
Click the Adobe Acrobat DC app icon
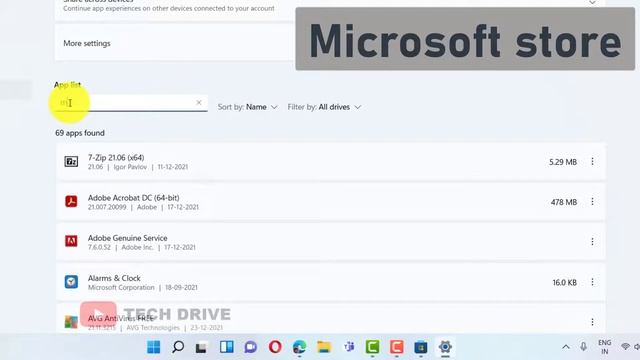tap(71, 201)
